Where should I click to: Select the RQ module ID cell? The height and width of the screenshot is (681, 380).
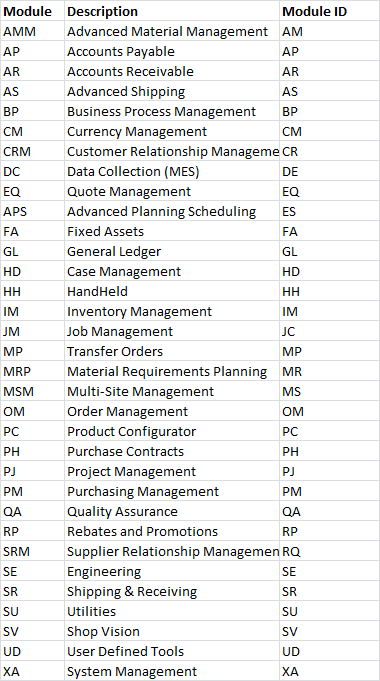coord(330,551)
